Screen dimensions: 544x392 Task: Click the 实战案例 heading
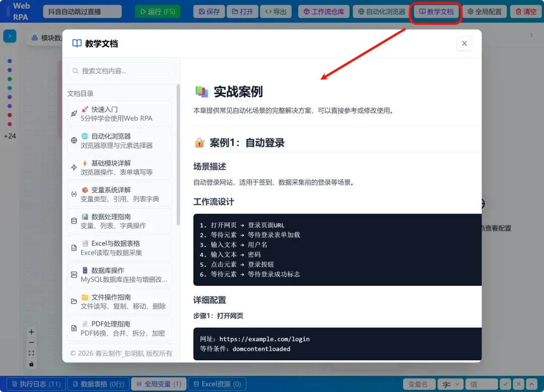click(238, 92)
